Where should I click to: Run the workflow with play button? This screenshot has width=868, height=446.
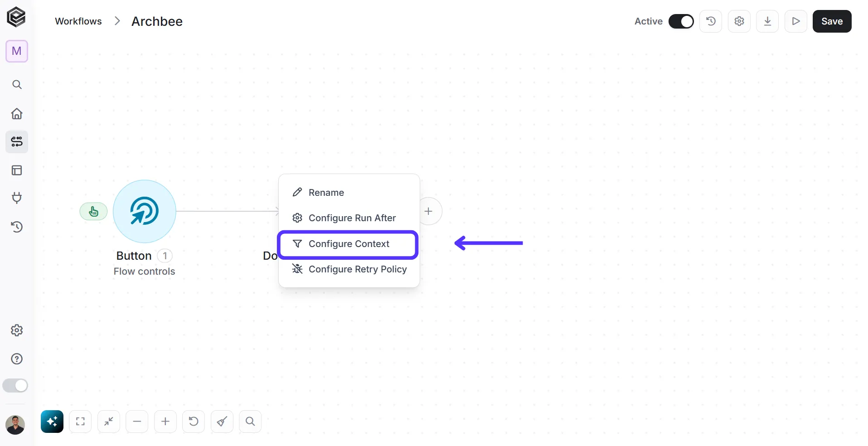pyautogui.click(x=796, y=21)
